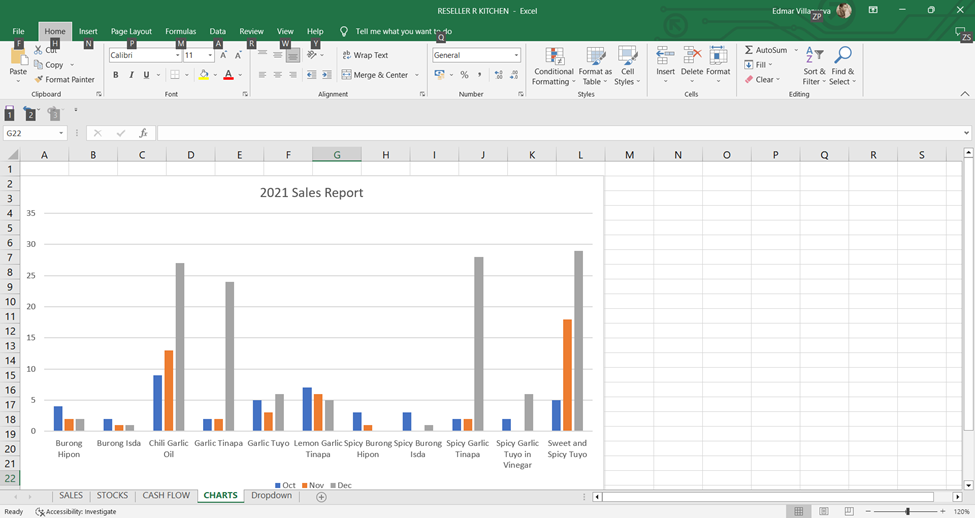Click the Find & Select magnifier icon
Screen dimensions: 975x518
843,56
